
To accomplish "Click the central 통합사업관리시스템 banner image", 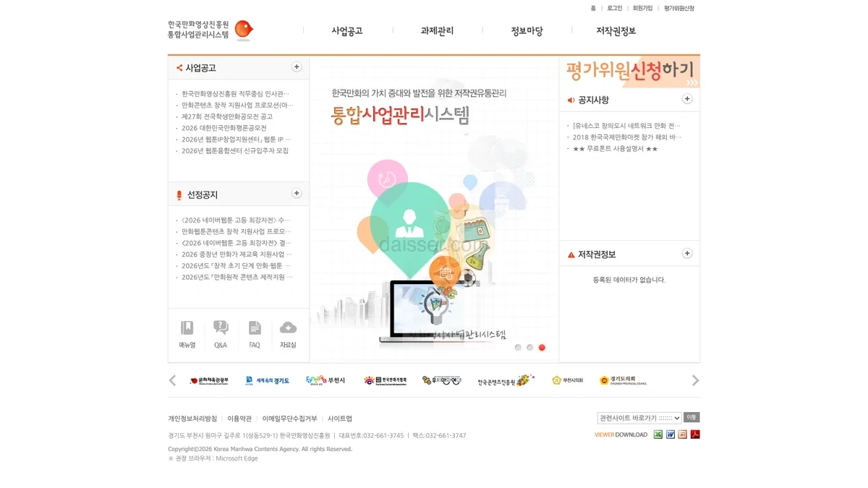I will [x=434, y=210].
